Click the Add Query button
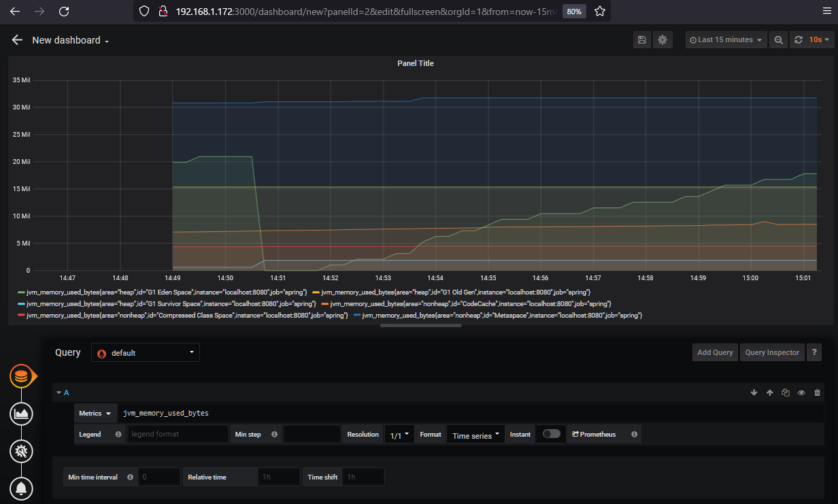 715,352
